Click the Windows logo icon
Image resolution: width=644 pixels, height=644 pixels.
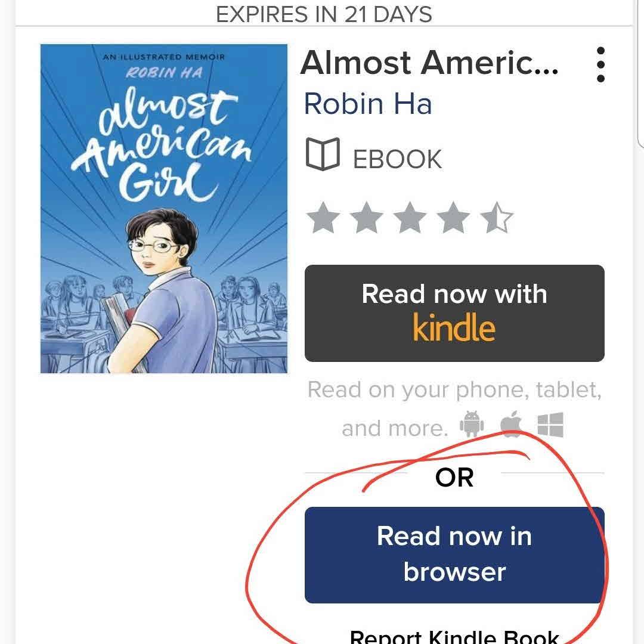pos(550,425)
